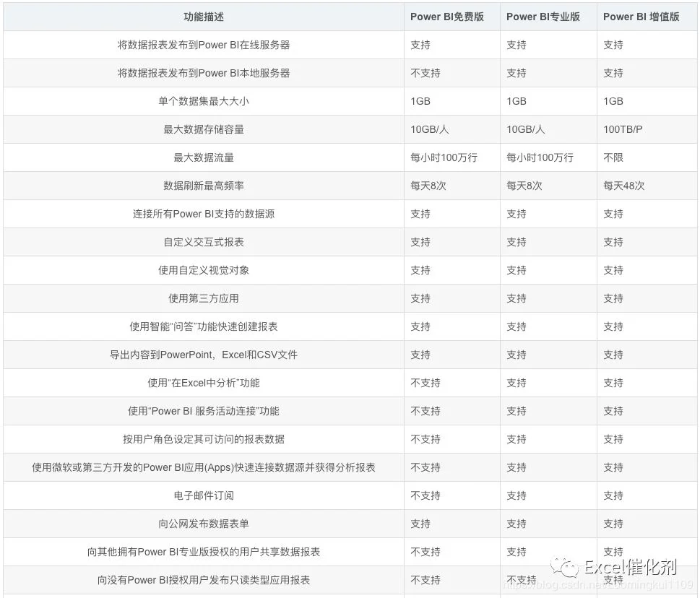Click the "每天48次" refresh frequency value
700x598 pixels.
coord(623,186)
